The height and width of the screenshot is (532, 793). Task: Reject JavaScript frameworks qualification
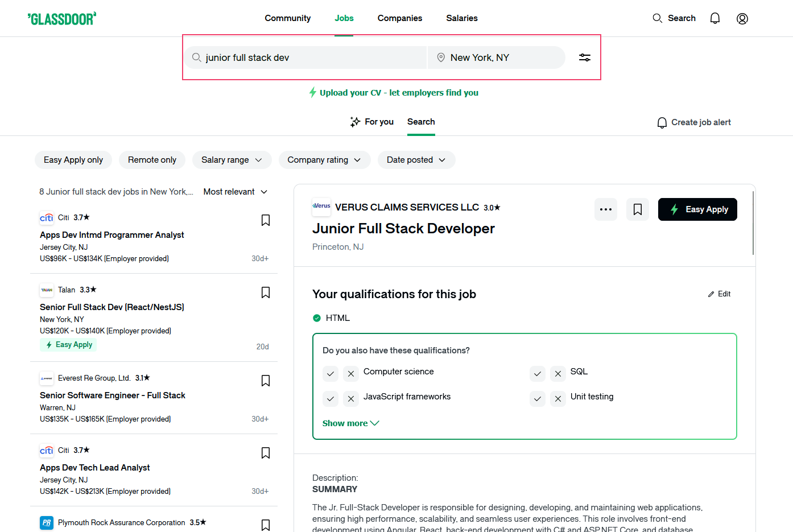tap(351, 399)
